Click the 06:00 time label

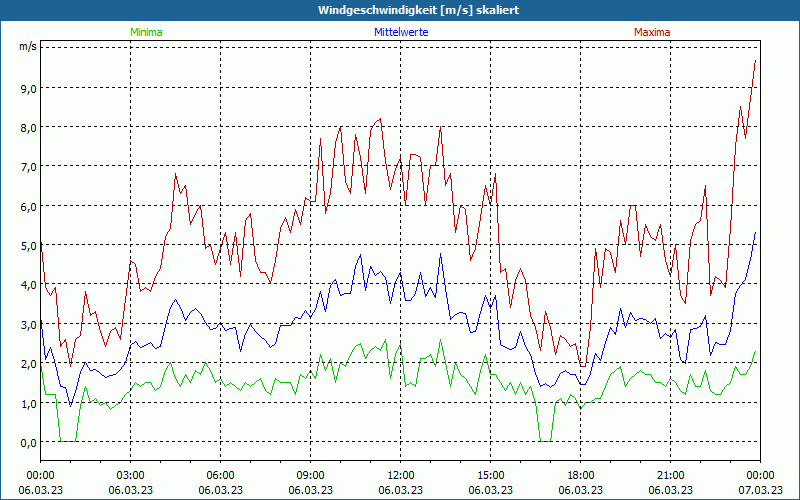[x=220, y=476]
